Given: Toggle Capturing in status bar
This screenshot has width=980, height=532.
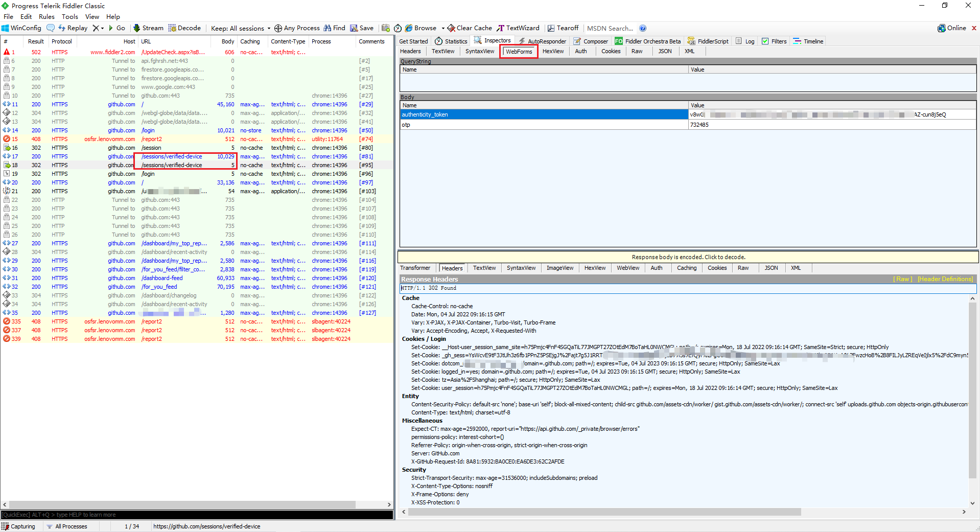Looking at the screenshot, I should click(19, 526).
